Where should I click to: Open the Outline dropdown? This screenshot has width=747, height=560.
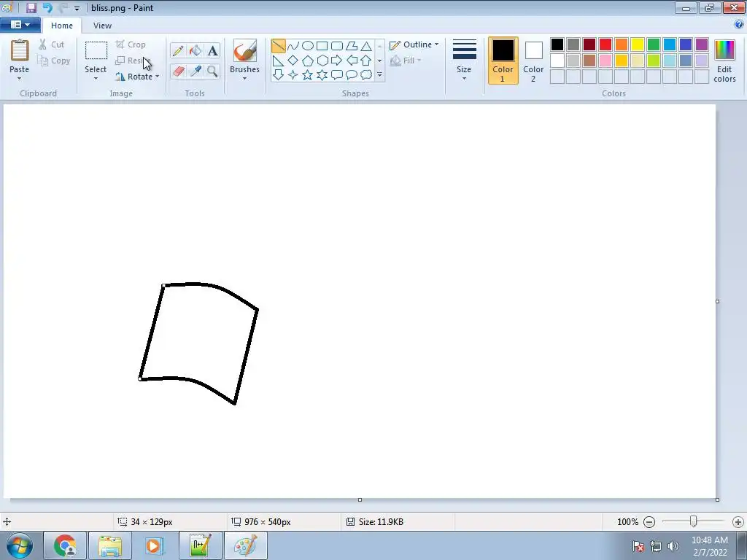(414, 44)
